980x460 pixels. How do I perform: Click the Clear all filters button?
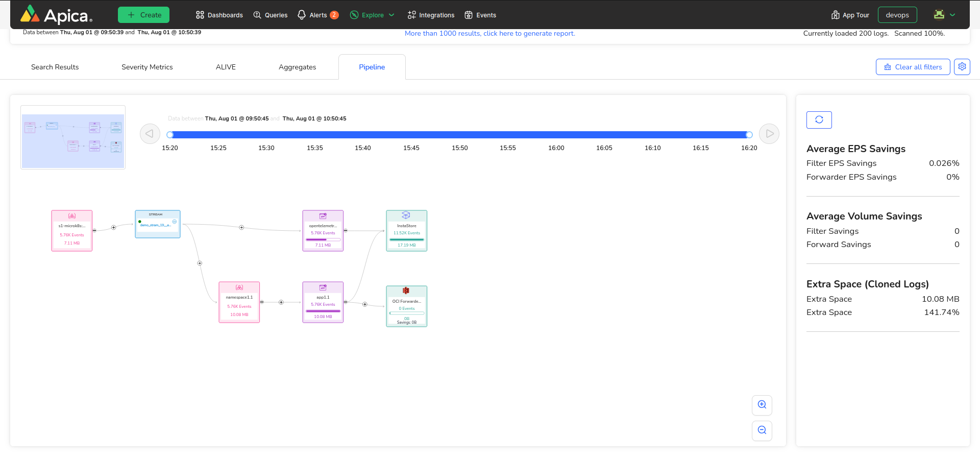[913, 67]
